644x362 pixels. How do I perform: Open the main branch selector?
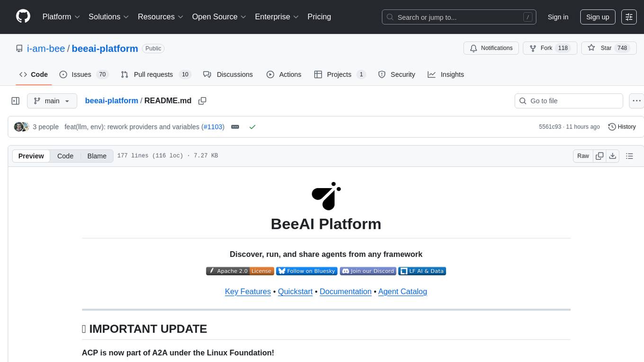pos(52,101)
